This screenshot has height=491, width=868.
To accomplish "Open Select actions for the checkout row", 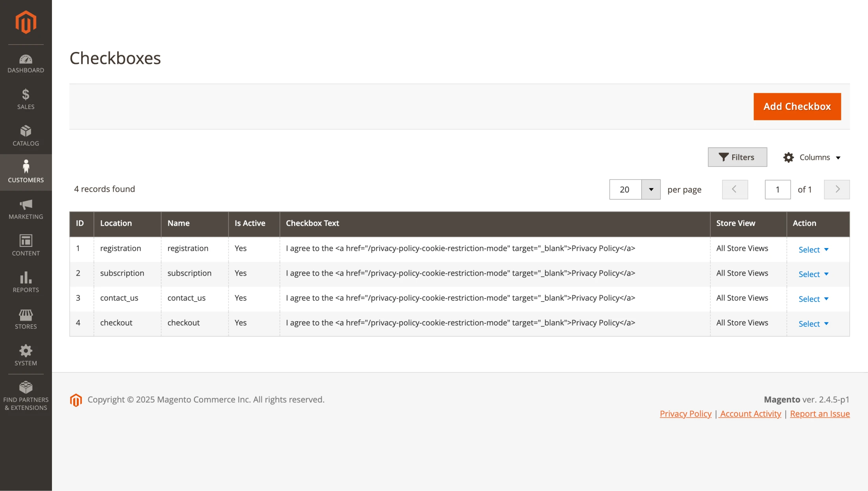I will tap(813, 323).
